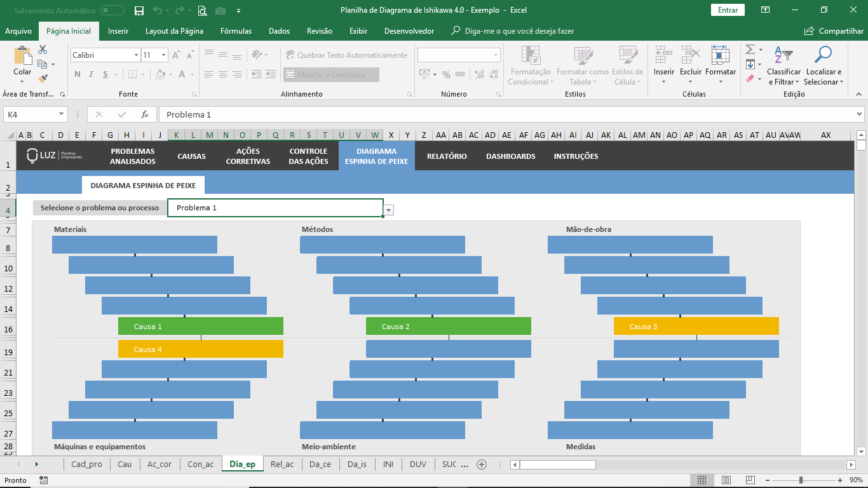
Task: Go to CAUSAS navigation button
Action: pos(191,156)
